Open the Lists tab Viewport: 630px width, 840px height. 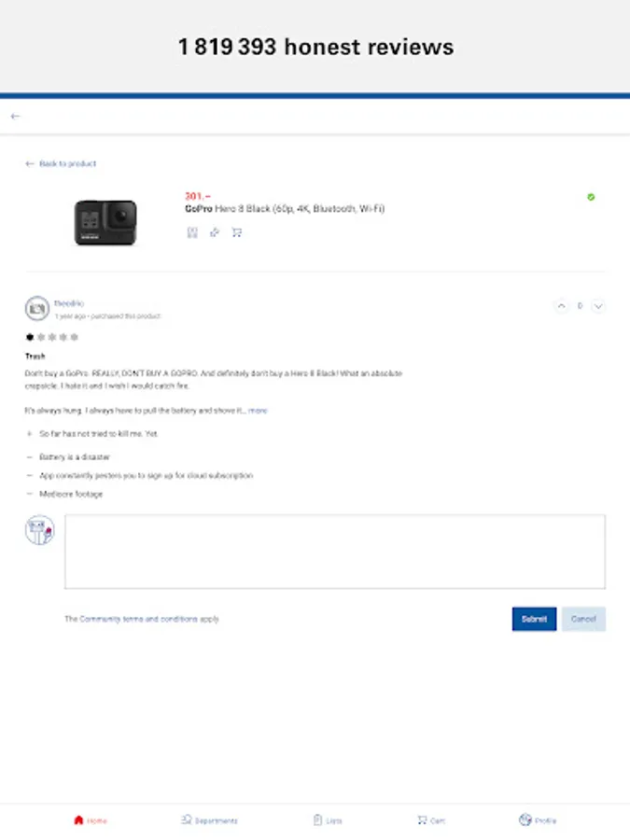[x=328, y=820]
